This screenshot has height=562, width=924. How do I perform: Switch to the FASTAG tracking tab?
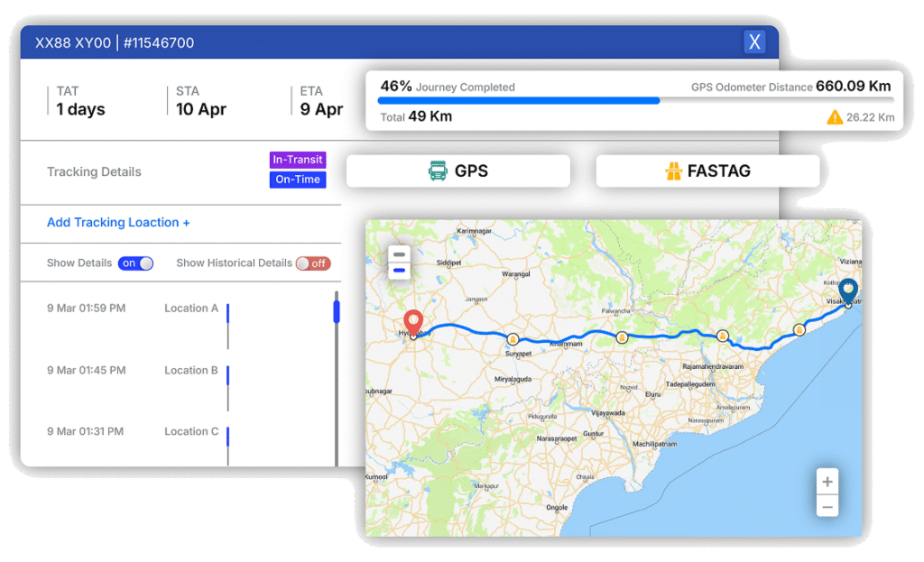(x=707, y=170)
